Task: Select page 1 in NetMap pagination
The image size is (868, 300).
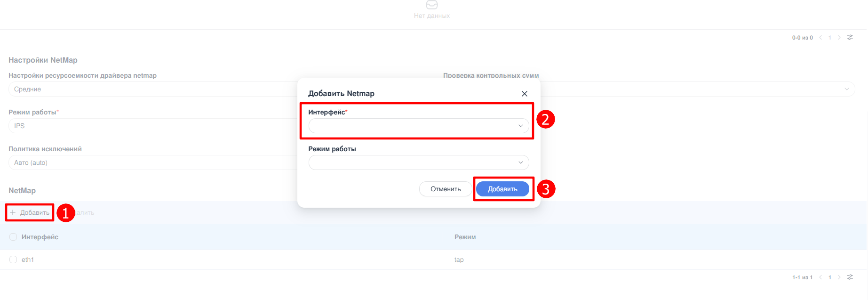Action: [830, 277]
